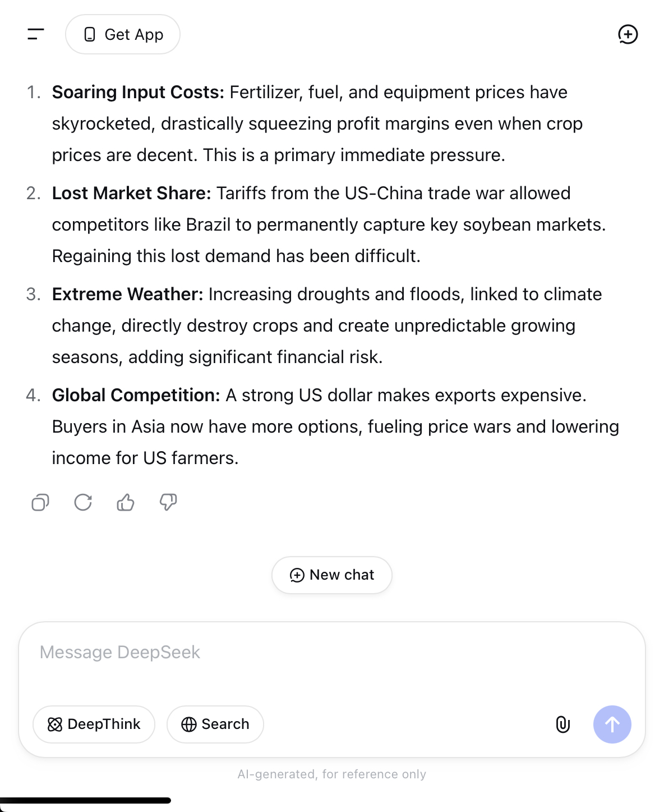Viewport: 664px width, 812px height.
Task: Enable the Search toggle
Action: tap(215, 724)
